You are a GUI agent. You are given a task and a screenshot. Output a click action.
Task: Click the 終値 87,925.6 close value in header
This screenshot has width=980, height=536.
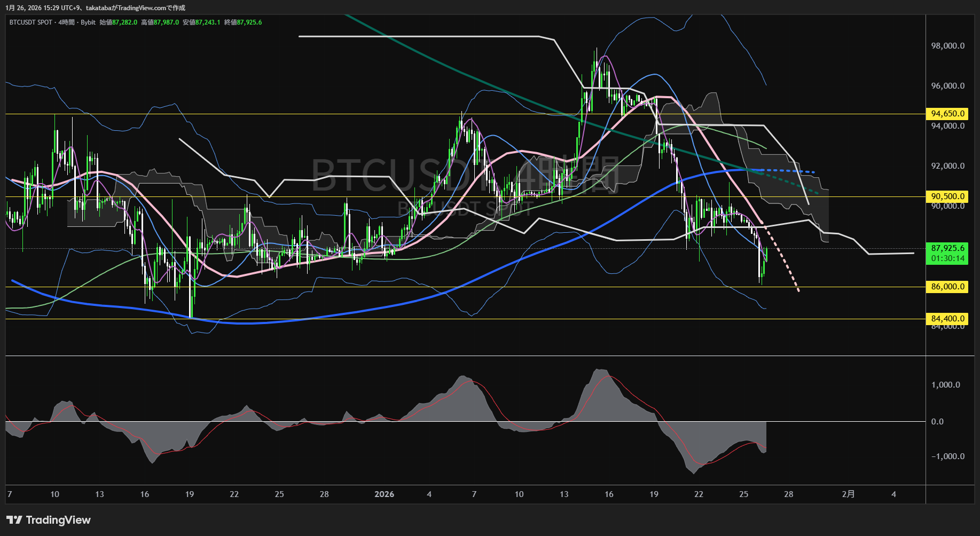(243, 22)
